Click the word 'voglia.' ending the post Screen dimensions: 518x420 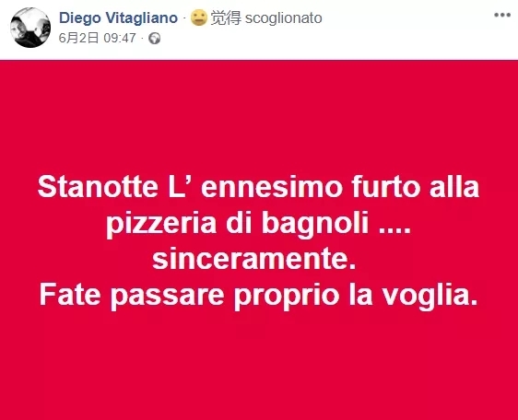pos(430,297)
